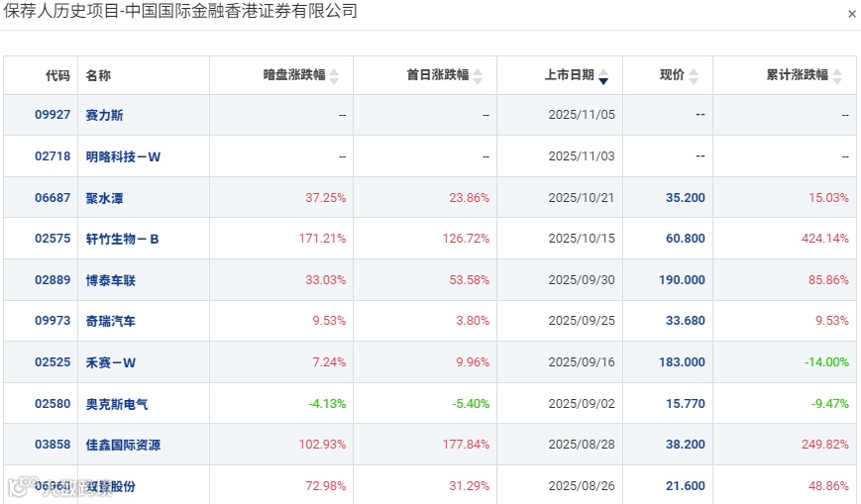Open stock code 02525

53,362
